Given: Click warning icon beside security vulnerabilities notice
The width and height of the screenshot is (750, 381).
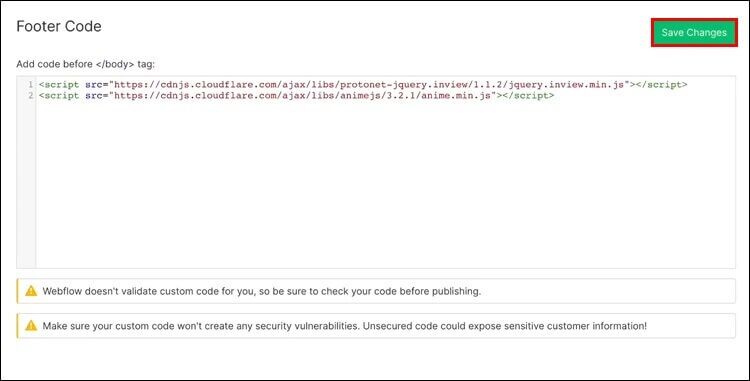Looking at the screenshot, I should 31,326.
